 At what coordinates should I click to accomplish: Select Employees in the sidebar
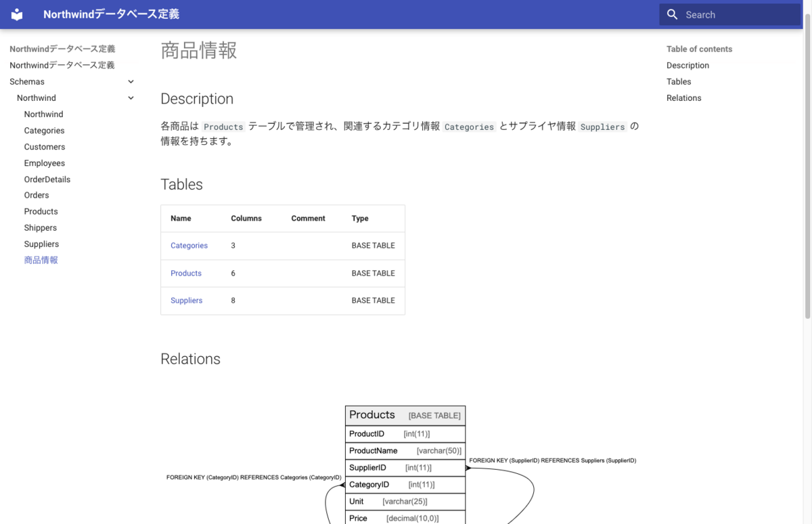[44, 162]
